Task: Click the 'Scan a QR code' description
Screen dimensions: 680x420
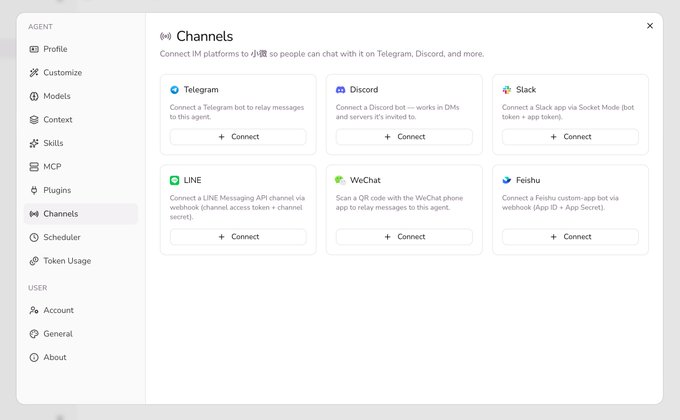Action: 399,203
